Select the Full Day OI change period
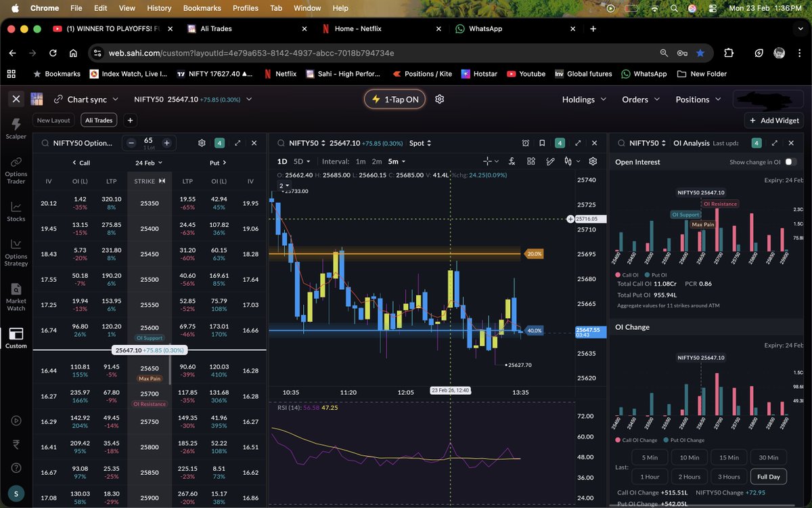This screenshot has width=812, height=508. (768, 476)
